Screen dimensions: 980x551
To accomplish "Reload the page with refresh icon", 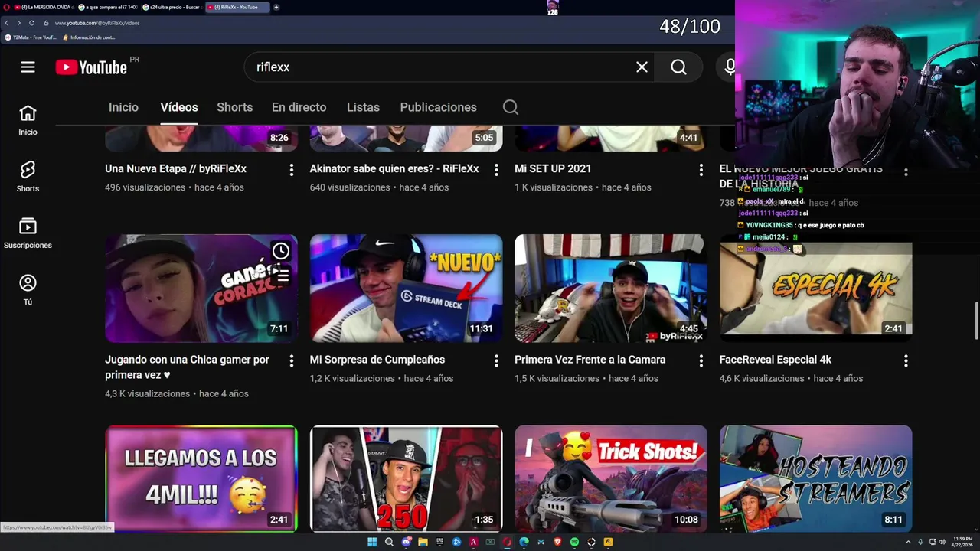I will tap(31, 23).
